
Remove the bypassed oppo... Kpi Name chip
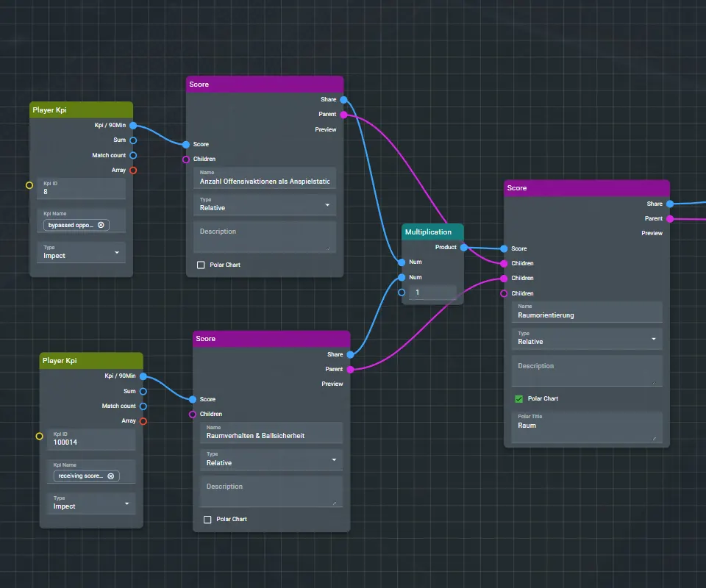pyautogui.click(x=101, y=225)
